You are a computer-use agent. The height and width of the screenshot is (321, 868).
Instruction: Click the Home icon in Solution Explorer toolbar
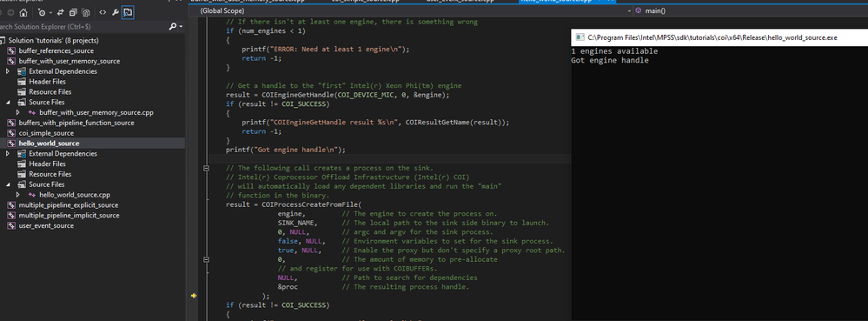point(23,12)
